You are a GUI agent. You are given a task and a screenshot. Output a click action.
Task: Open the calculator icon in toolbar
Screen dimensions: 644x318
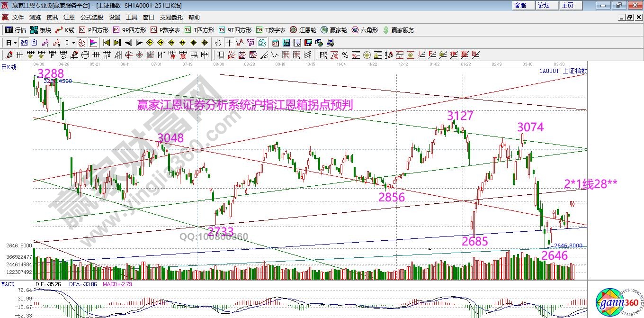click(286, 43)
